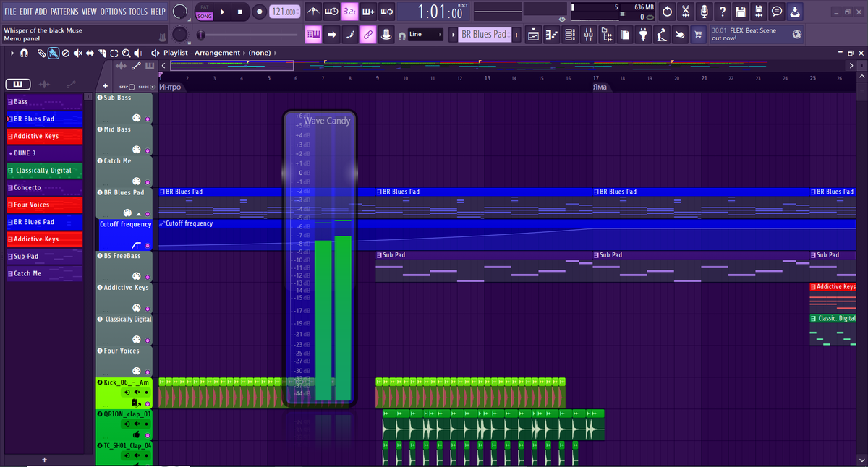
Task: Select the Paint tool in playlist toolbar
Action: pos(54,53)
